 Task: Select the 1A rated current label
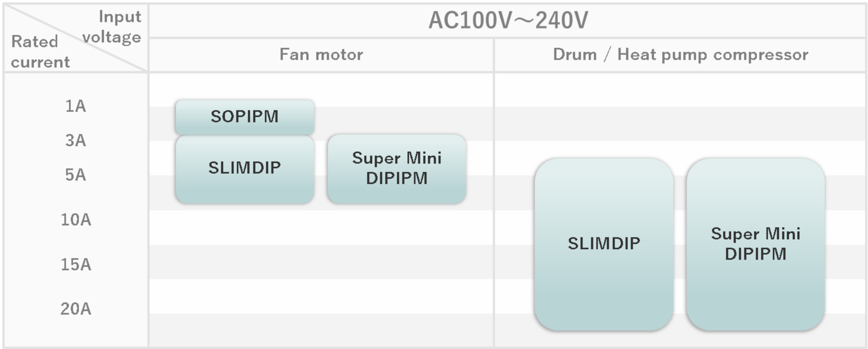76,106
